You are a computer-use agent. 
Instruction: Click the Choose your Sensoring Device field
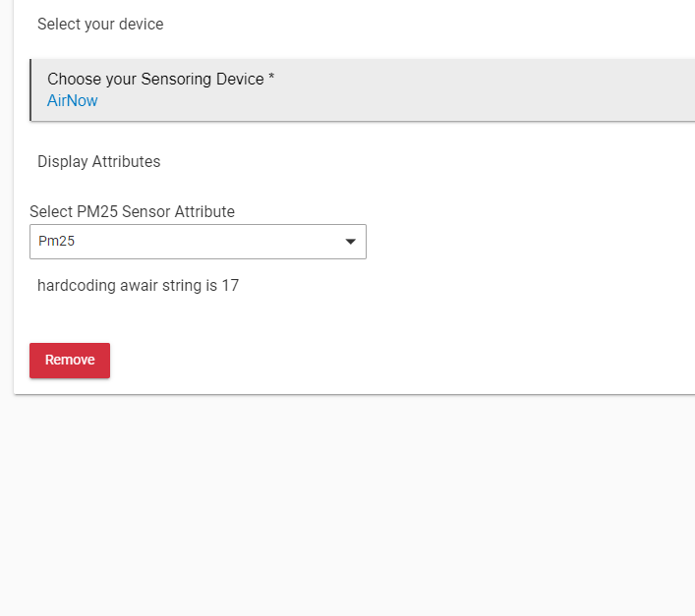pyautogui.click(x=362, y=90)
